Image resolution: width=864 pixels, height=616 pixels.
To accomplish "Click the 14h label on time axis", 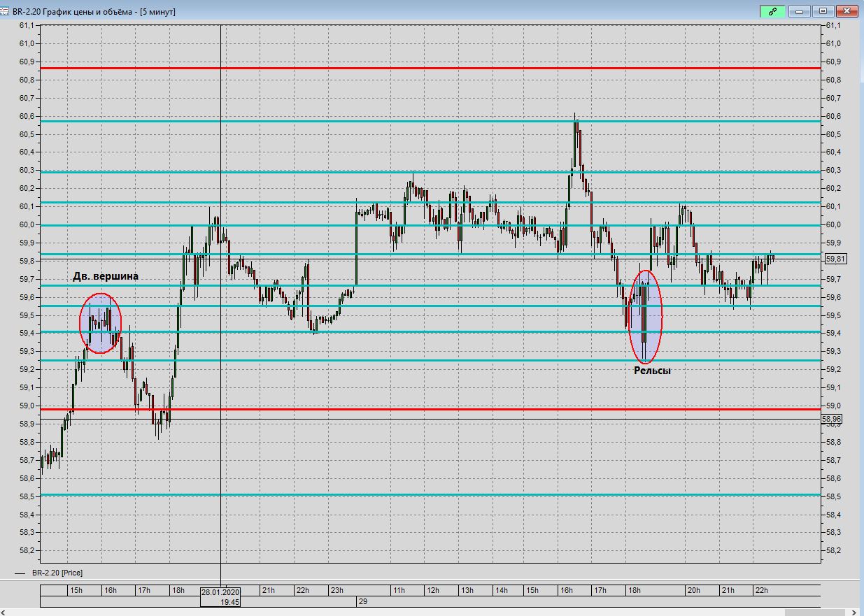I will click(x=502, y=591).
